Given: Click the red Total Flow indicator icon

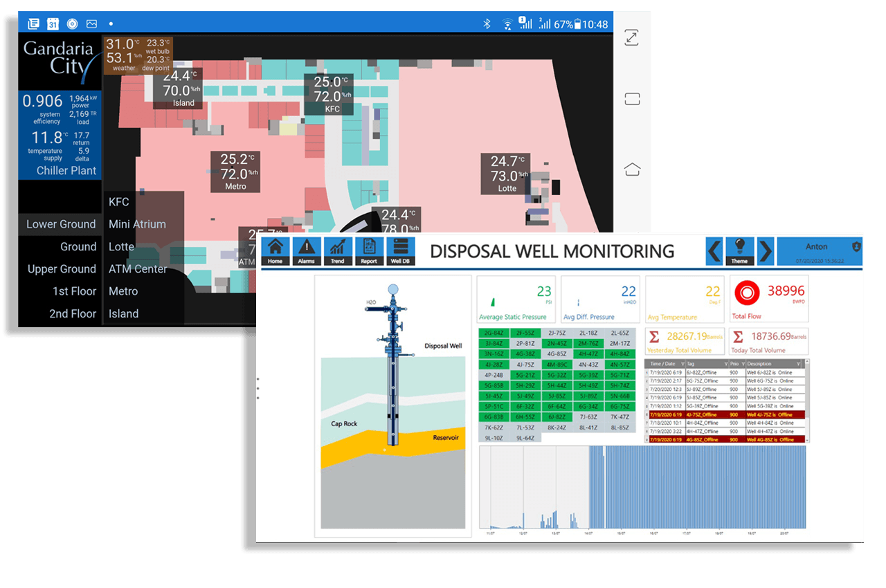Looking at the screenshot, I should tap(746, 293).
